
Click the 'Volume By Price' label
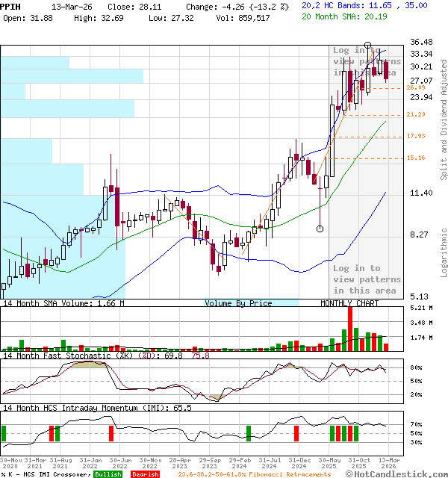point(239,303)
